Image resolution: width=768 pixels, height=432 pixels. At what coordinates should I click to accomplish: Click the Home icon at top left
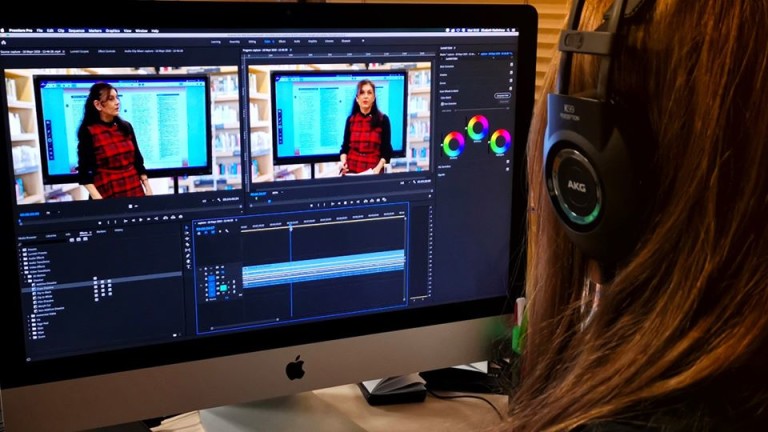tap(8, 40)
